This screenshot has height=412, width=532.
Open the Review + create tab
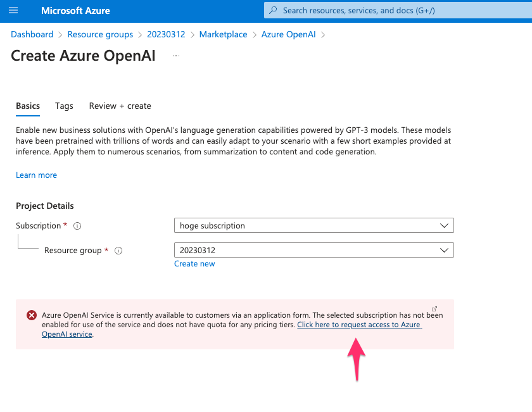[120, 106]
